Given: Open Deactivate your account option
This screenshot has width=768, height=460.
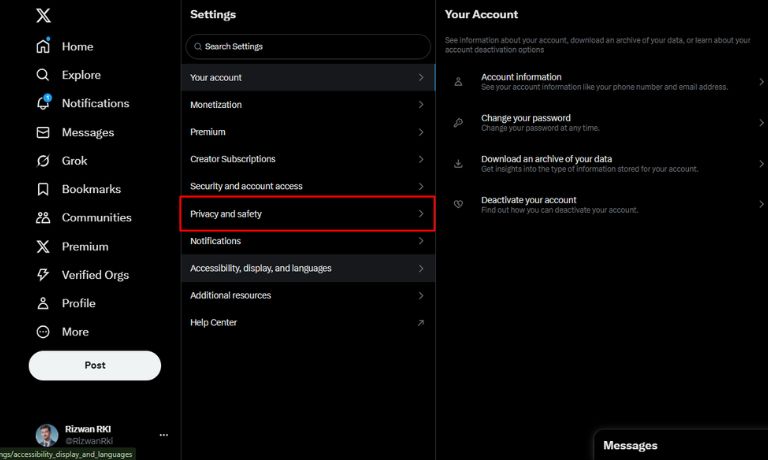Looking at the screenshot, I should [601, 204].
